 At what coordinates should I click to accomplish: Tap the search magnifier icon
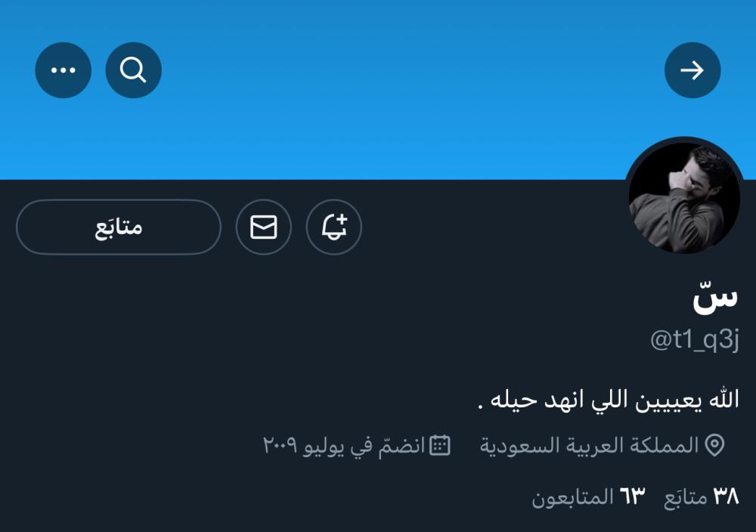tap(134, 70)
